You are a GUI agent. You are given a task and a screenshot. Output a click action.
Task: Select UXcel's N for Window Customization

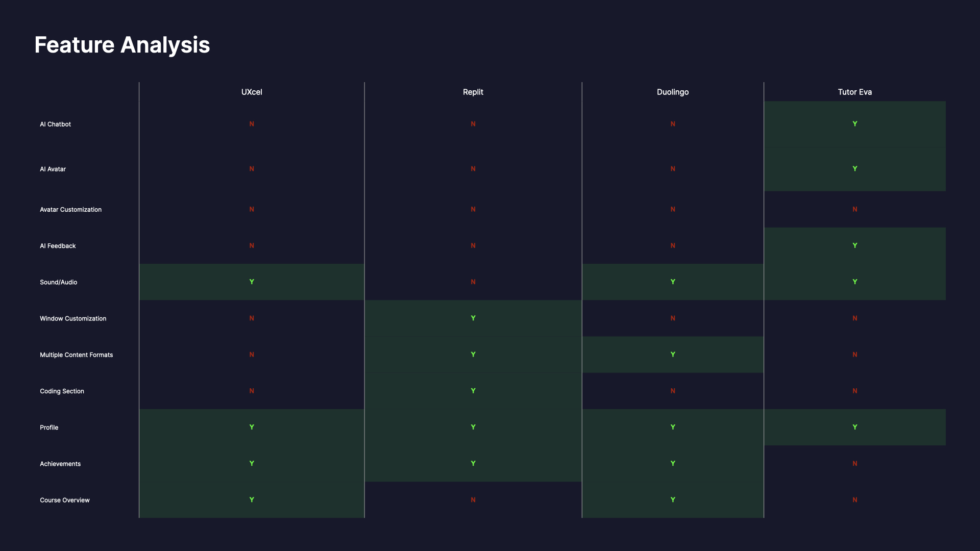click(252, 318)
